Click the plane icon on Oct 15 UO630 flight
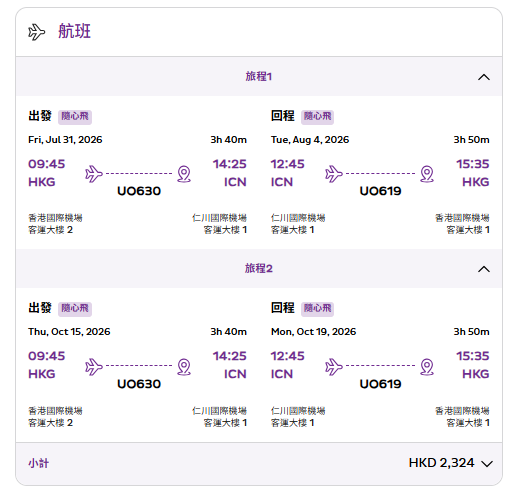The image size is (507, 494). tap(94, 366)
